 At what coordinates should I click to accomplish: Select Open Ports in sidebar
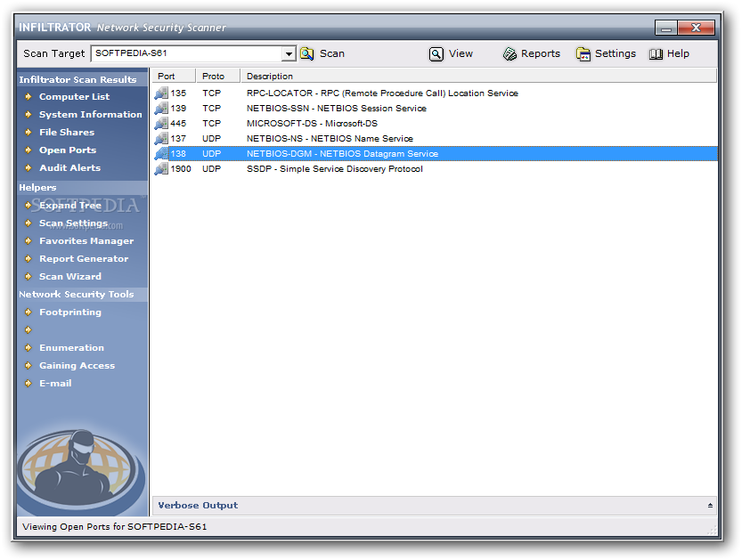pos(68,150)
